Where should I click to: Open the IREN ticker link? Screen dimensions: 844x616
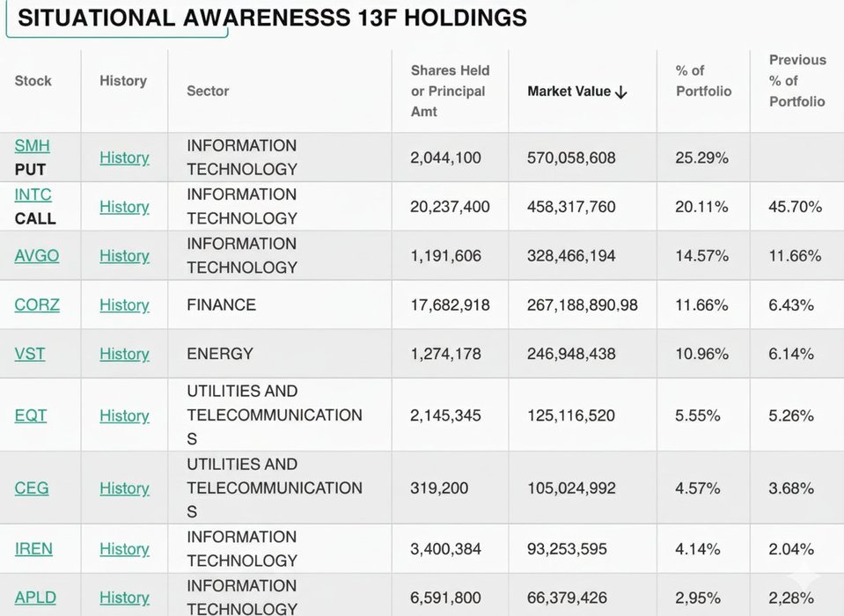[x=33, y=549]
